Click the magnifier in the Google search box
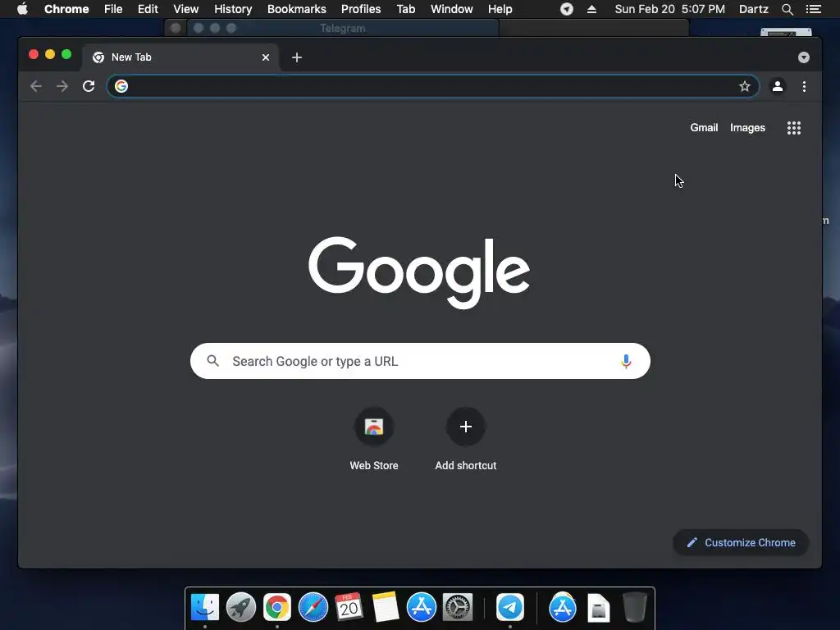The image size is (840, 630). tap(212, 361)
